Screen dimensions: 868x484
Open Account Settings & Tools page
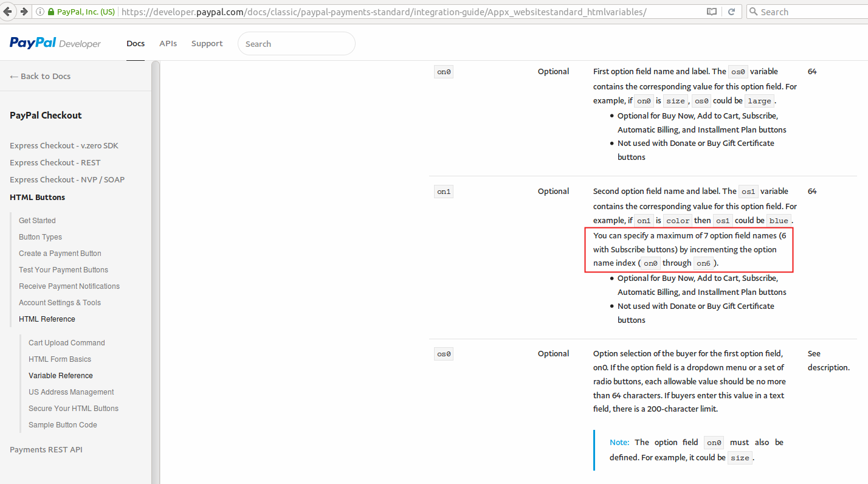pyautogui.click(x=60, y=302)
